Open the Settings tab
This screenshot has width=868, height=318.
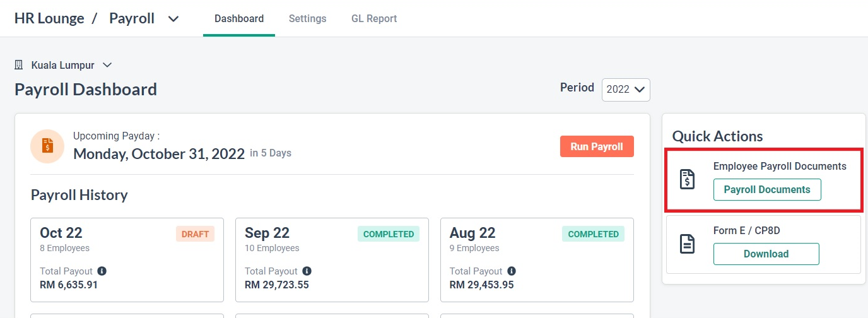tap(307, 19)
